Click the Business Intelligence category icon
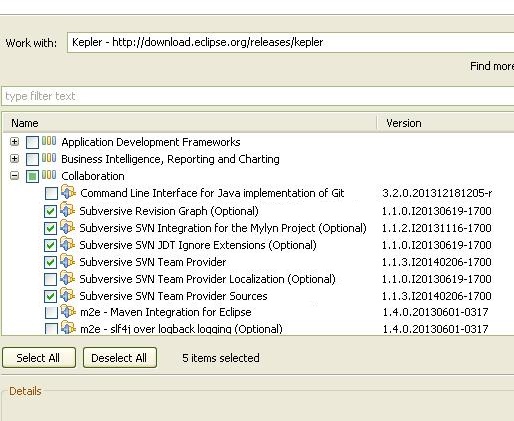514x421 pixels. [x=49, y=158]
